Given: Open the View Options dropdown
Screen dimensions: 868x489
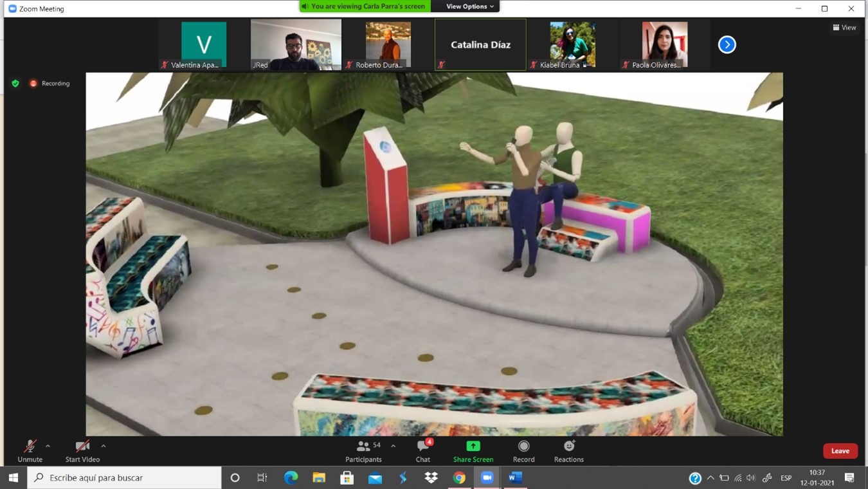Looking at the screenshot, I should coord(470,6).
